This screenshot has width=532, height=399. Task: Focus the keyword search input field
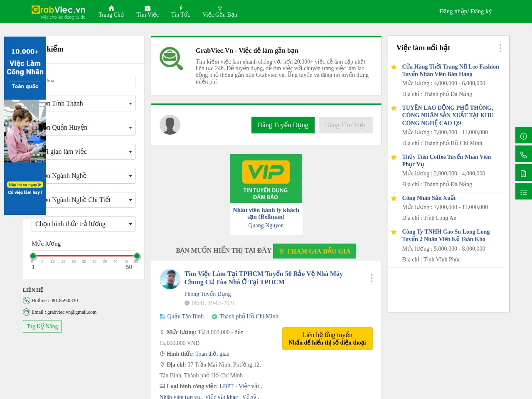pyautogui.click(x=91, y=81)
